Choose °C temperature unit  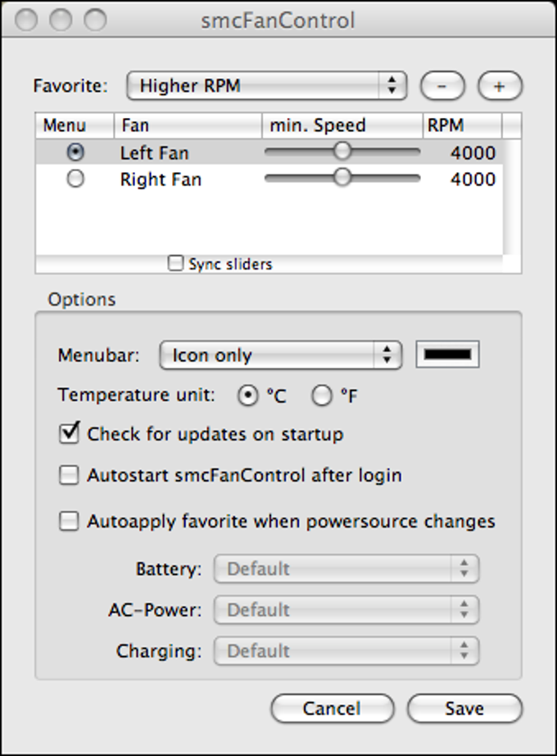[247, 396]
